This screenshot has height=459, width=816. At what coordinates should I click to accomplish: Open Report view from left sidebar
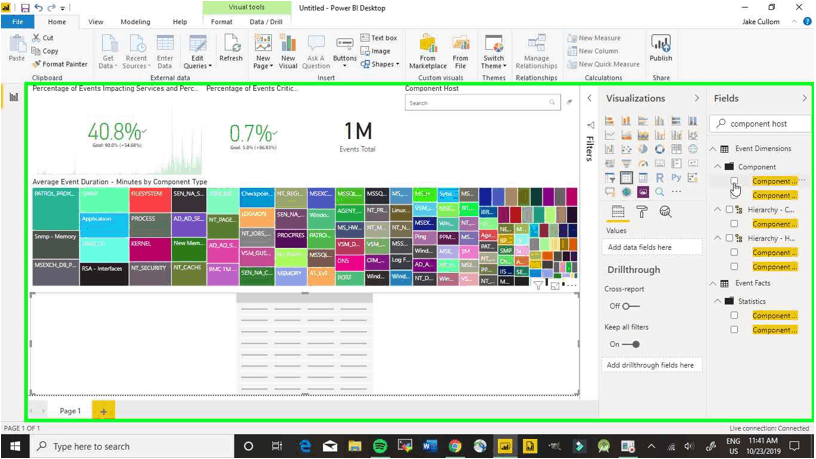tap(14, 97)
